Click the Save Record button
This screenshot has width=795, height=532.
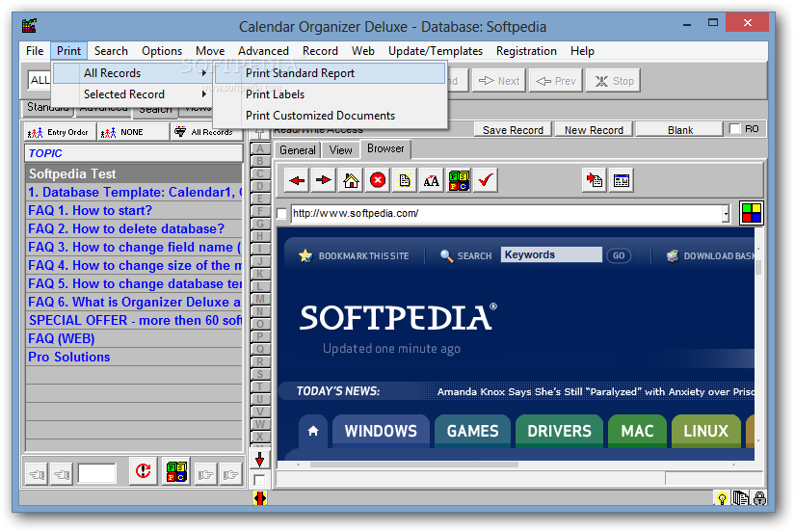[x=513, y=130]
